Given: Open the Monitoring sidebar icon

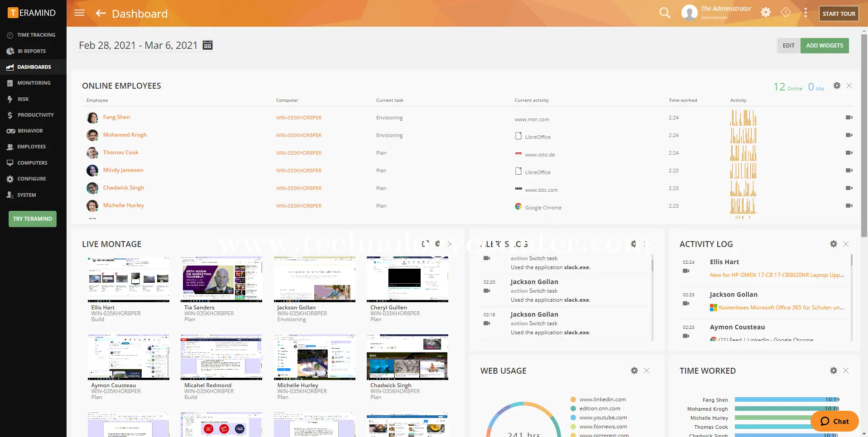Looking at the screenshot, I should 10,83.
